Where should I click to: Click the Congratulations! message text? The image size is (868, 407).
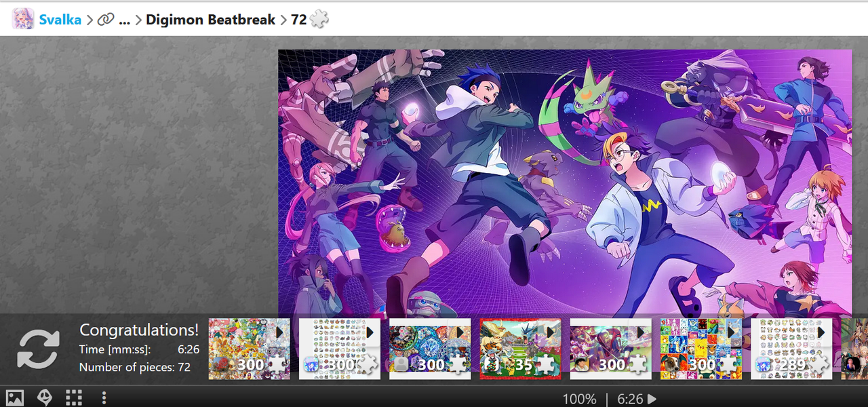pos(139,330)
